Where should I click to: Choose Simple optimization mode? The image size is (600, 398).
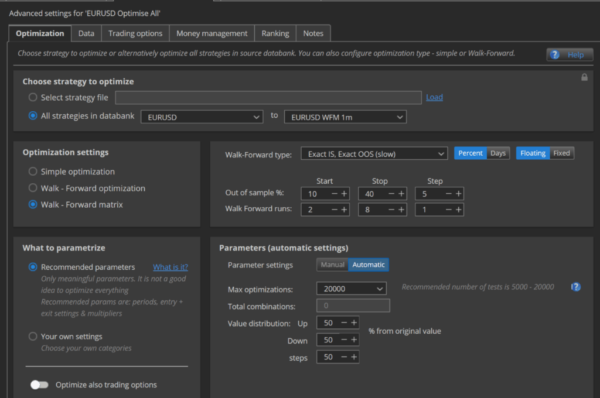point(33,171)
